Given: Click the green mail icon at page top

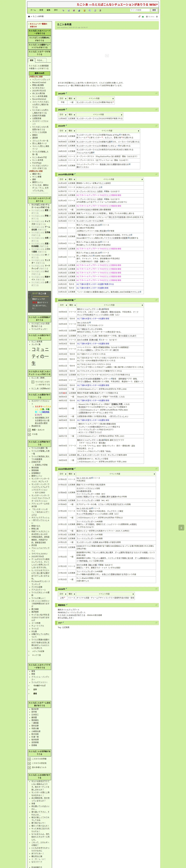Looking at the screenshot, I should click(143, 16).
